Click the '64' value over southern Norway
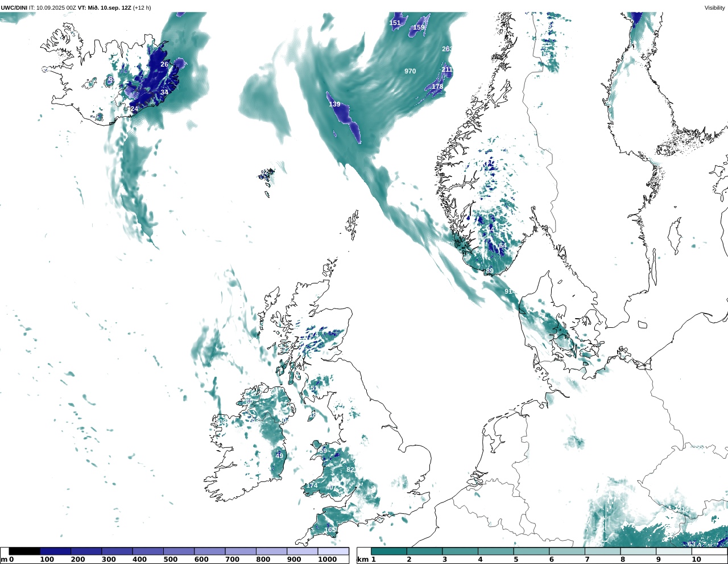 pyautogui.click(x=503, y=246)
